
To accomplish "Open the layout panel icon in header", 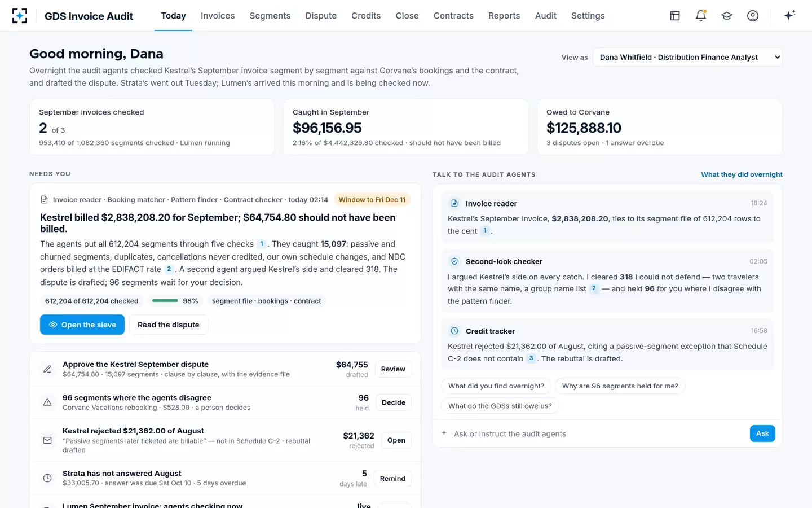I will tap(675, 16).
